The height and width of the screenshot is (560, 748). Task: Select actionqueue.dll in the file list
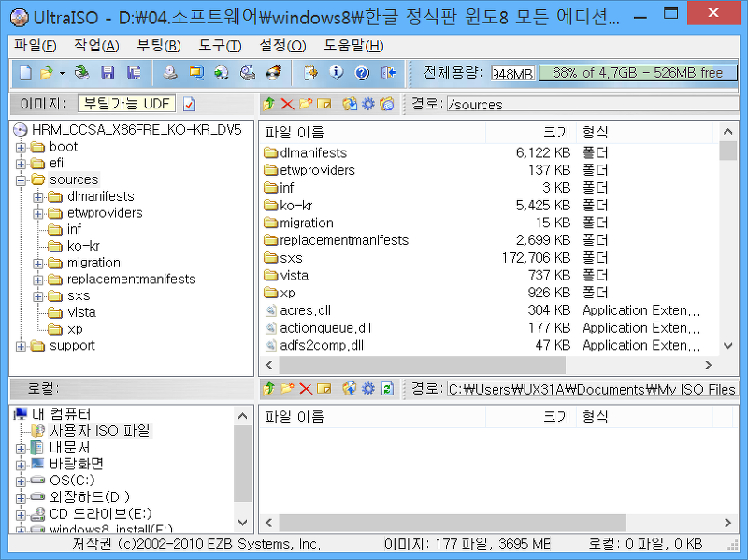tap(318, 328)
